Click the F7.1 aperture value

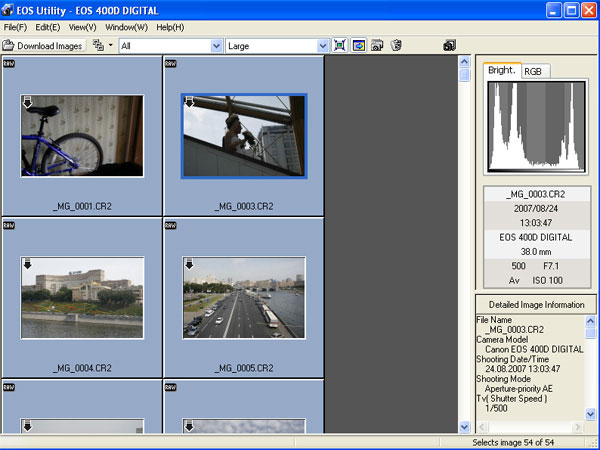[x=551, y=266]
